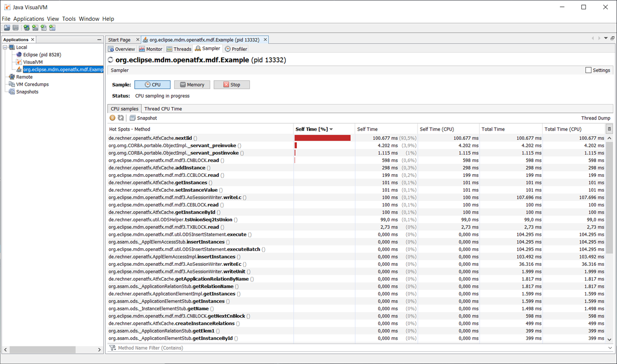Image resolution: width=617 pixels, height=364 pixels.
Task: Select the AoSessionWriter.writeLc row
Action: pyautogui.click(x=356, y=197)
